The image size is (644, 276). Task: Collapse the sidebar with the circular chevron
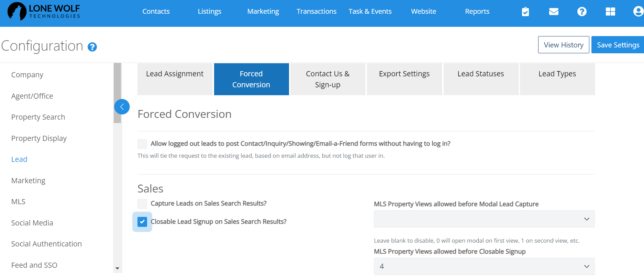click(122, 107)
